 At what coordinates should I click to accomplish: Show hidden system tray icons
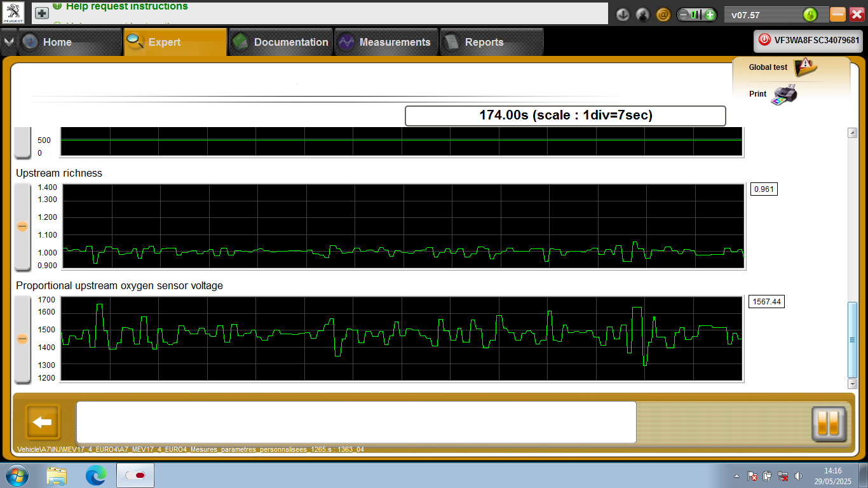[737, 476]
